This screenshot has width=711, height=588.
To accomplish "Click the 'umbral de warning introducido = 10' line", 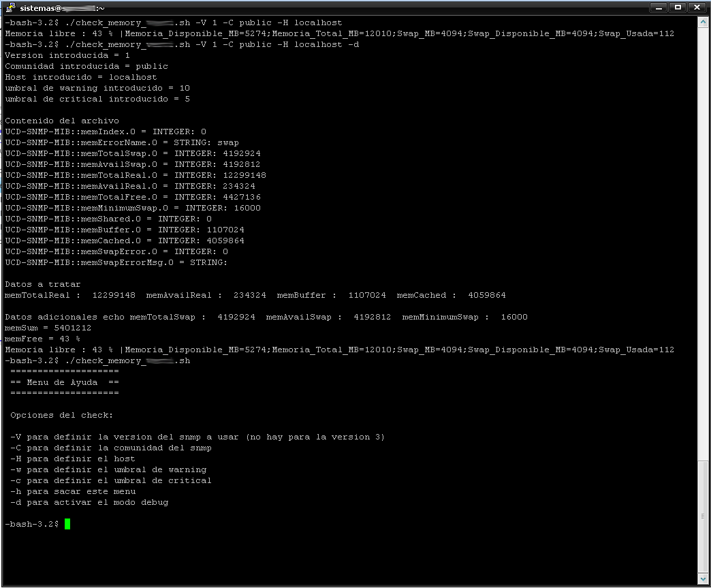I will pyautogui.click(x=97, y=88).
